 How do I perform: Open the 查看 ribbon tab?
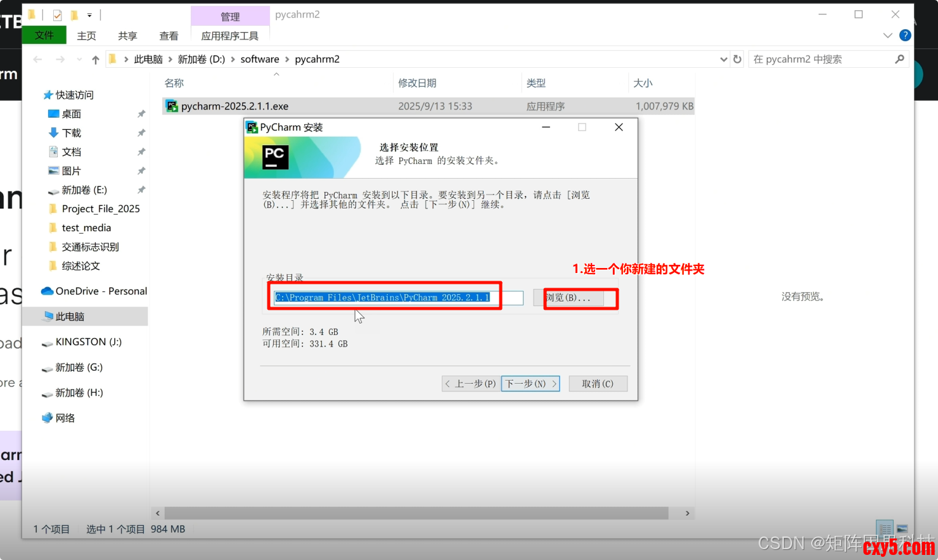pyautogui.click(x=169, y=36)
